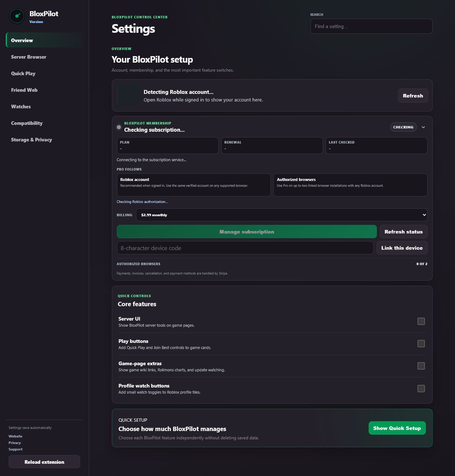The width and height of the screenshot is (455, 476).
Task: Click the Version link under BloxPilot
Action: coord(36,22)
